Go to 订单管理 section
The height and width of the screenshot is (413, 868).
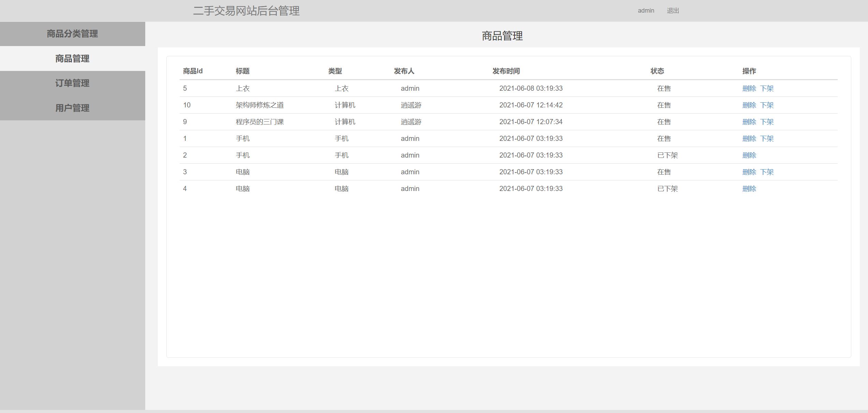tap(72, 83)
